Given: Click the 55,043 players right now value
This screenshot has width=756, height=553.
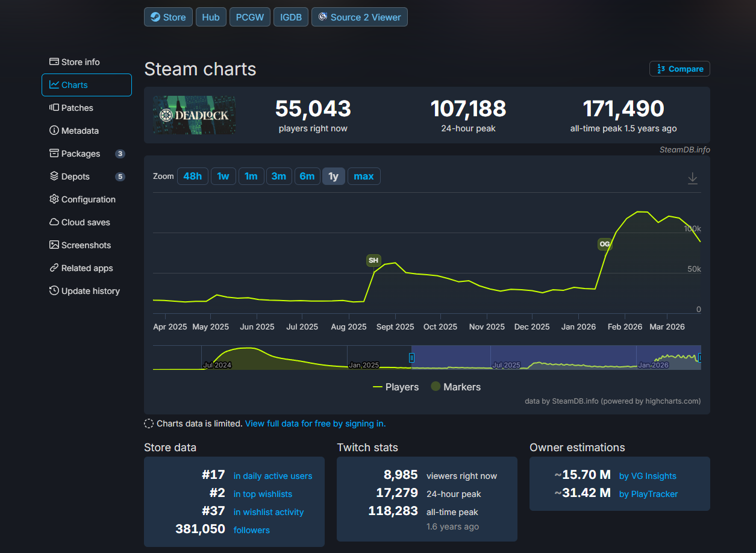Looking at the screenshot, I should click(x=313, y=109).
